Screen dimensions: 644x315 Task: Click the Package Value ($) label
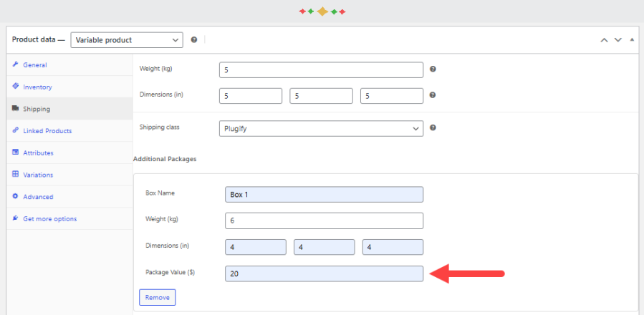pos(170,272)
